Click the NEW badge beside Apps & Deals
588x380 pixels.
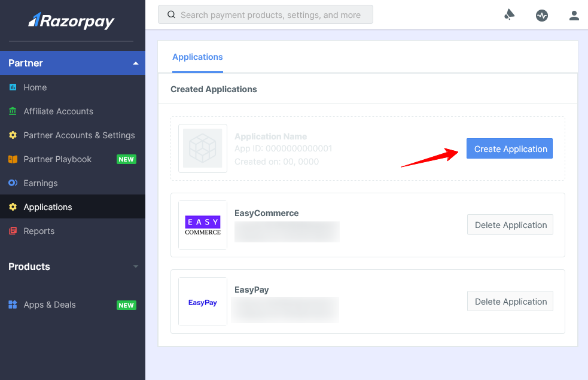click(x=126, y=305)
